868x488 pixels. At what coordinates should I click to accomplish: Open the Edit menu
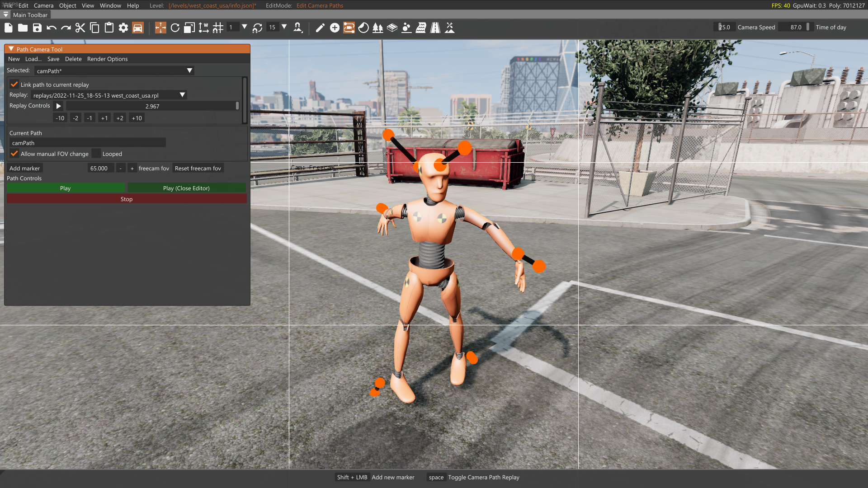click(x=24, y=5)
